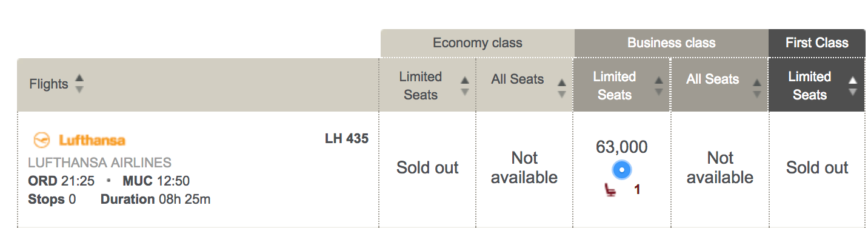Select the First Class header tab
Image resolution: width=868 pixels, height=228 pixels.
pyautogui.click(x=817, y=43)
